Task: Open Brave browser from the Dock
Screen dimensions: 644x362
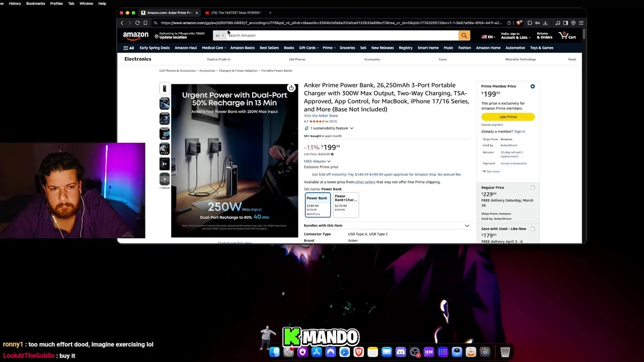Action: coord(359,352)
